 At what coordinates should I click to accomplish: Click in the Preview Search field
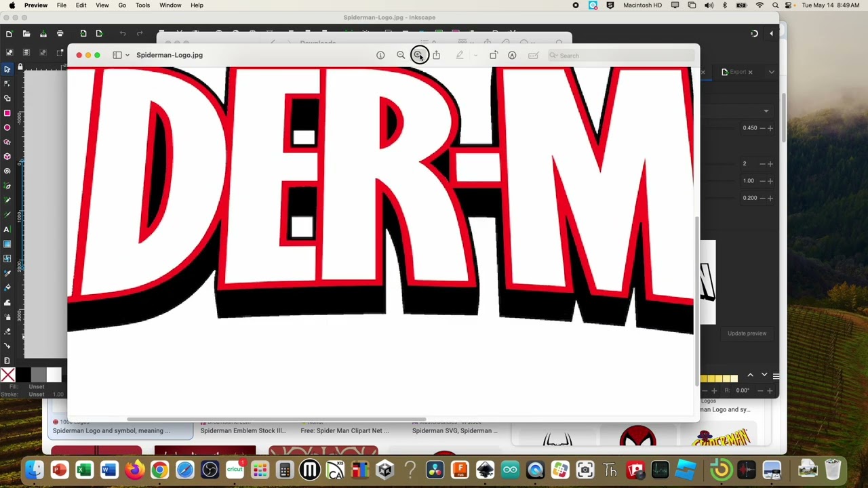pos(620,56)
